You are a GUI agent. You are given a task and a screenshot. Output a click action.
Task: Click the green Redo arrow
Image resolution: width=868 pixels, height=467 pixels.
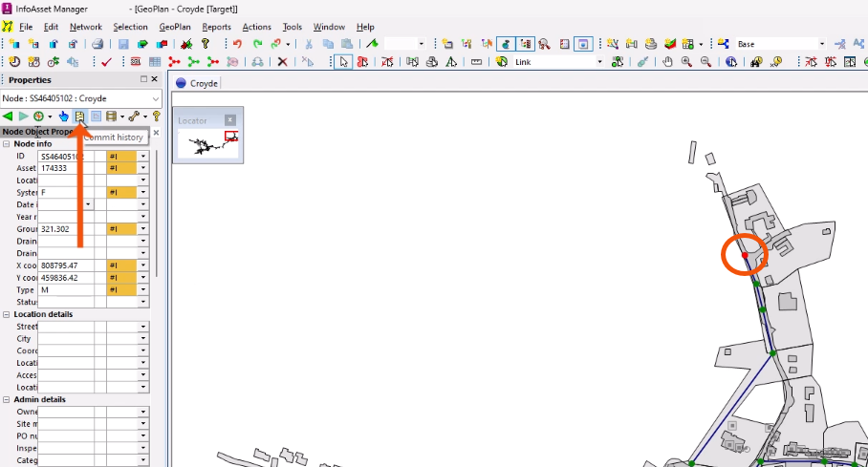tap(257, 44)
